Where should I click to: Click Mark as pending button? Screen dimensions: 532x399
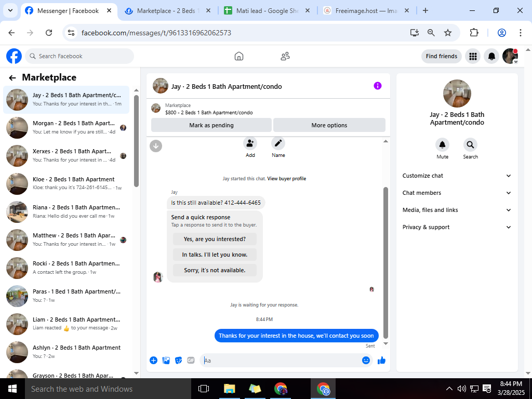click(211, 125)
